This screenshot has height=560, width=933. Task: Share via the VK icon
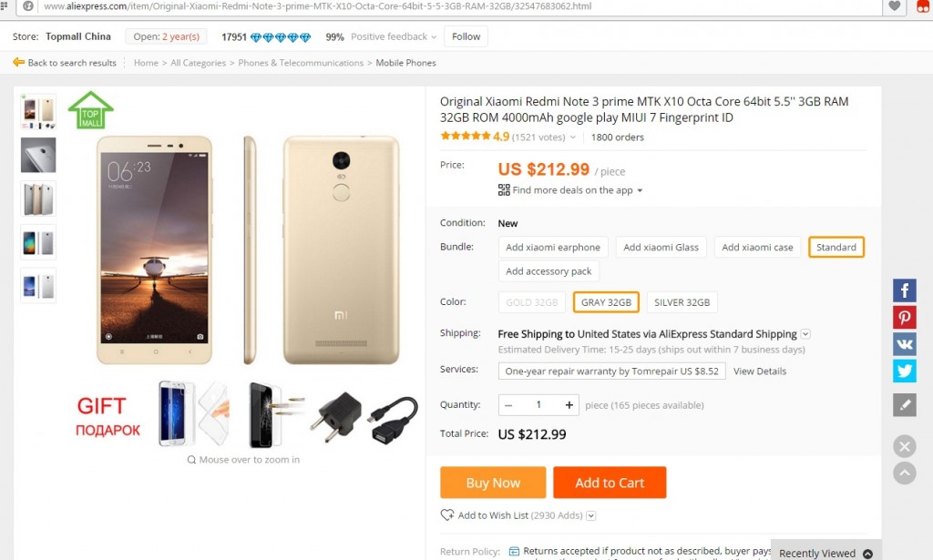tap(904, 344)
